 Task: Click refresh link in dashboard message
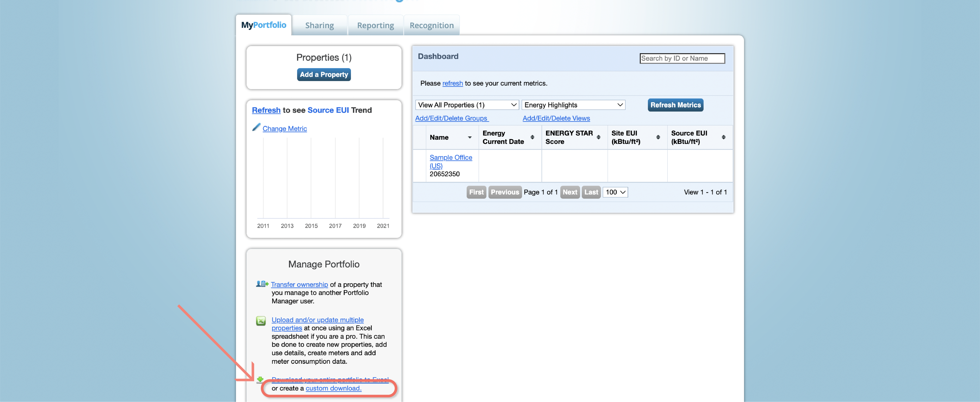(452, 83)
